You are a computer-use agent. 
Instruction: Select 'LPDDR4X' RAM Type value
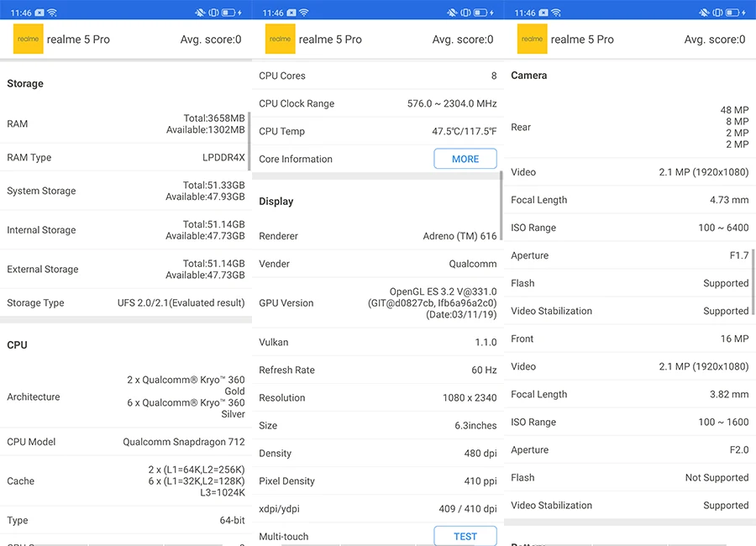(223, 157)
